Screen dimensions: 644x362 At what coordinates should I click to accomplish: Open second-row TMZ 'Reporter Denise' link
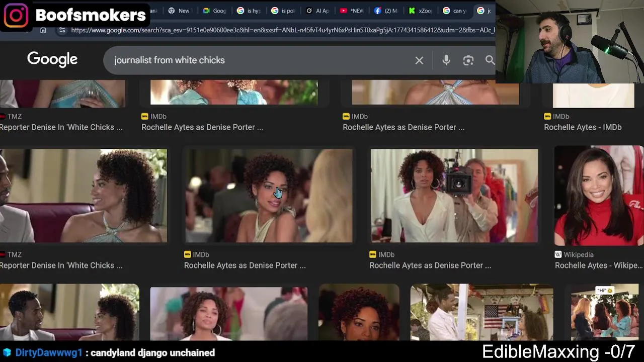pyautogui.click(x=61, y=265)
